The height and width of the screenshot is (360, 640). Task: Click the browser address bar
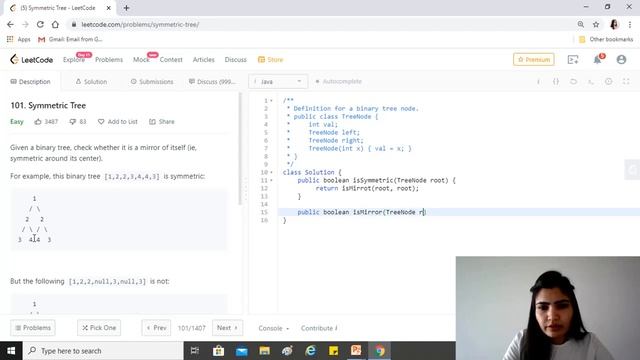[320, 24]
